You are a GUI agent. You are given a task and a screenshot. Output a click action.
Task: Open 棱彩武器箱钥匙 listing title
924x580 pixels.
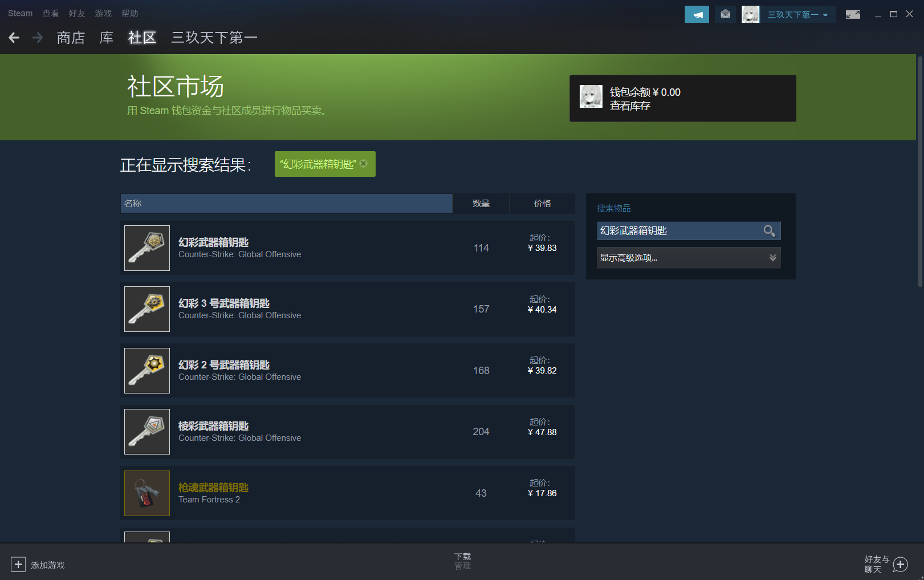click(x=213, y=426)
